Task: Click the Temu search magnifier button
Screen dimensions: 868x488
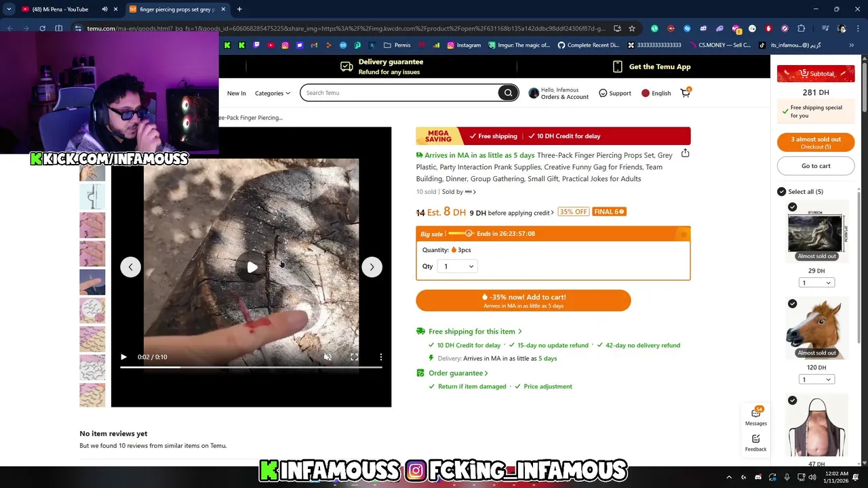Action: point(508,93)
